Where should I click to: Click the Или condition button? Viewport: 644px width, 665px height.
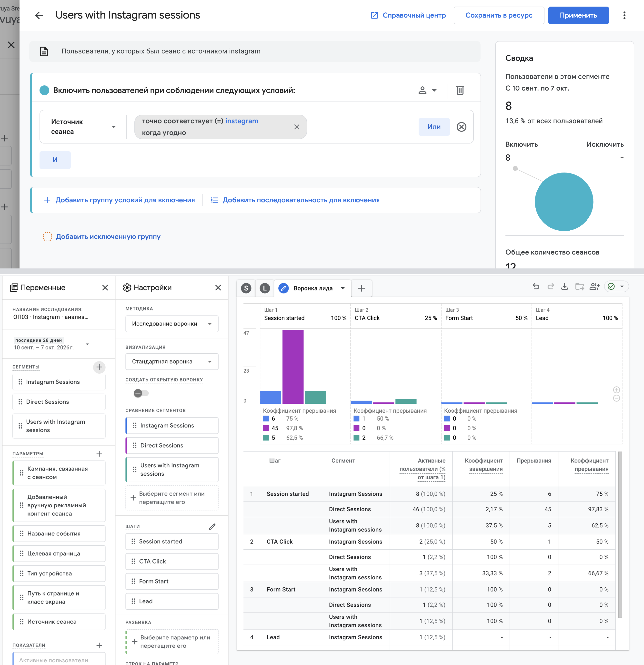(x=434, y=127)
